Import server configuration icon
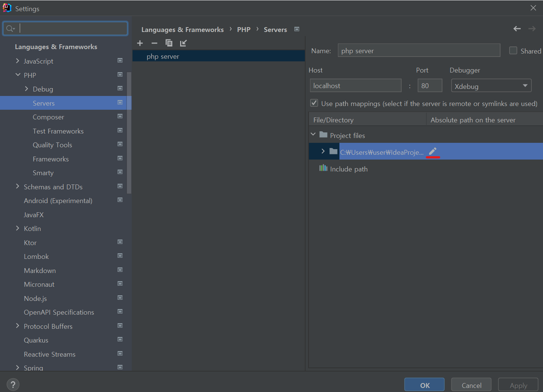Viewport: 543px width, 392px height. 183,43
